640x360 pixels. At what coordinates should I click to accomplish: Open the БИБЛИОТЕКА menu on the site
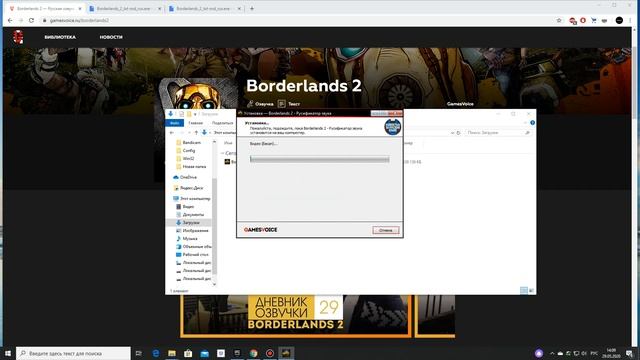[60, 37]
